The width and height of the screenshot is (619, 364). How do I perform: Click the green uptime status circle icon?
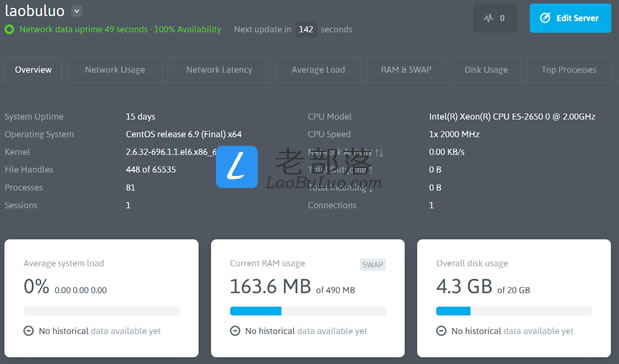pos(9,29)
